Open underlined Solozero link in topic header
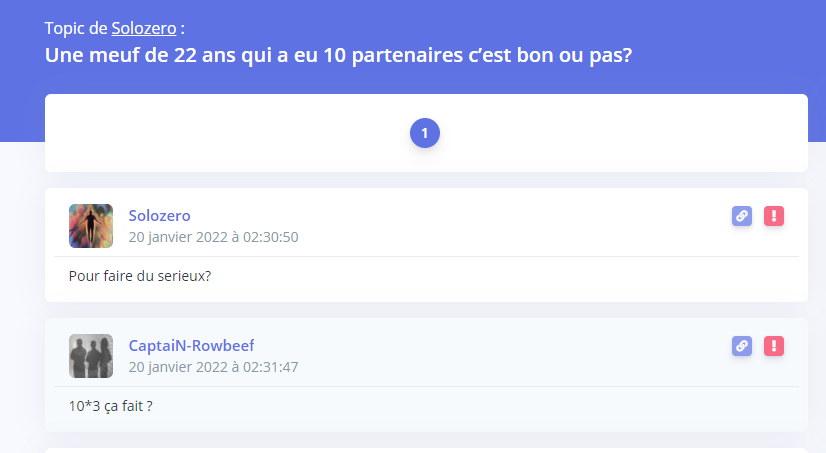The height and width of the screenshot is (453, 826). (x=144, y=28)
